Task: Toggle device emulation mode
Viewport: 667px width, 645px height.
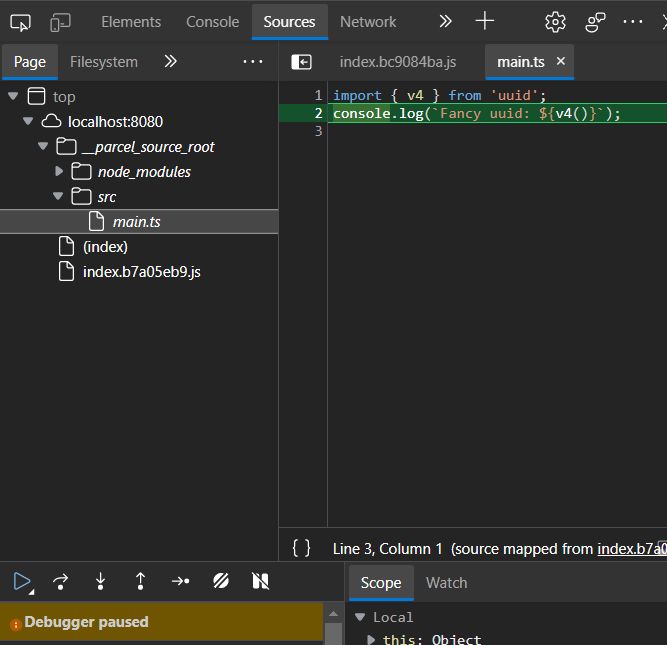Action: 60,22
